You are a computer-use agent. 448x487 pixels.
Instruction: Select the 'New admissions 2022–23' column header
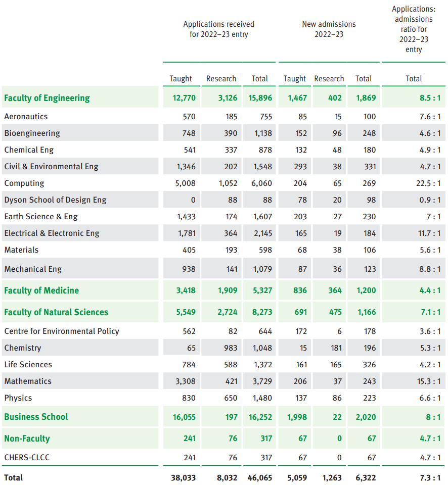(x=329, y=29)
